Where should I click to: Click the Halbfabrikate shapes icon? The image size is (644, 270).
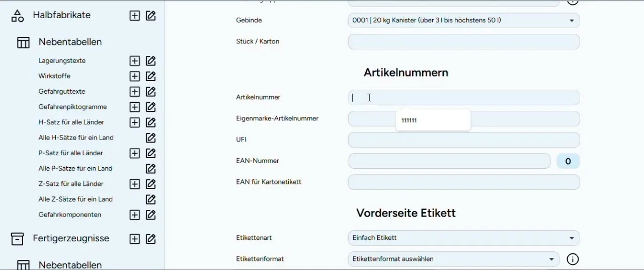(18, 16)
